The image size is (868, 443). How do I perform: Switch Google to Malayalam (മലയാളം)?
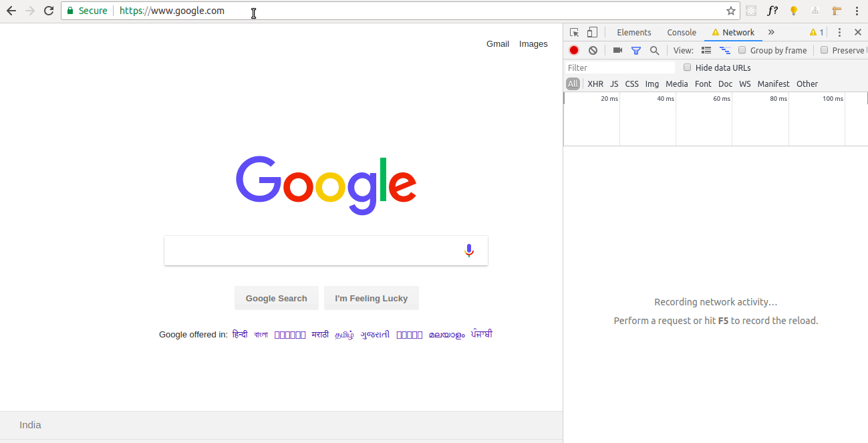(x=446, y=335)
